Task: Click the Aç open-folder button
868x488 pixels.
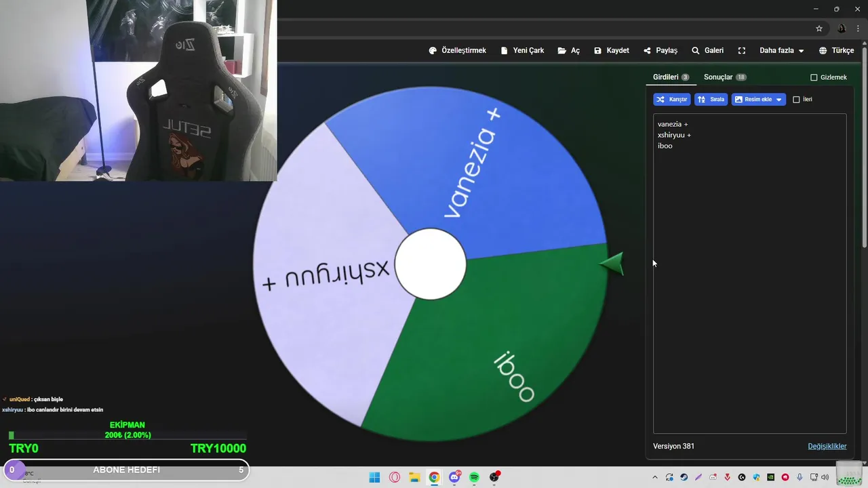Action: click(568, 51)
